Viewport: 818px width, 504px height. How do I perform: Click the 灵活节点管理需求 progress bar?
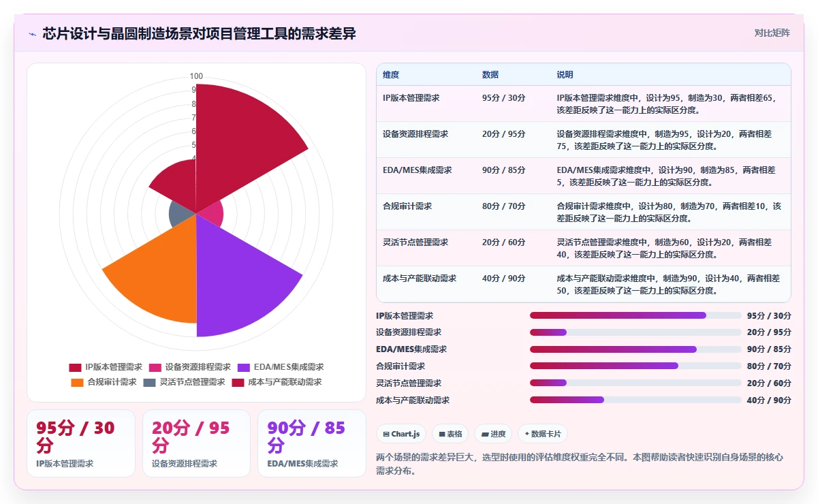point(635,383)
